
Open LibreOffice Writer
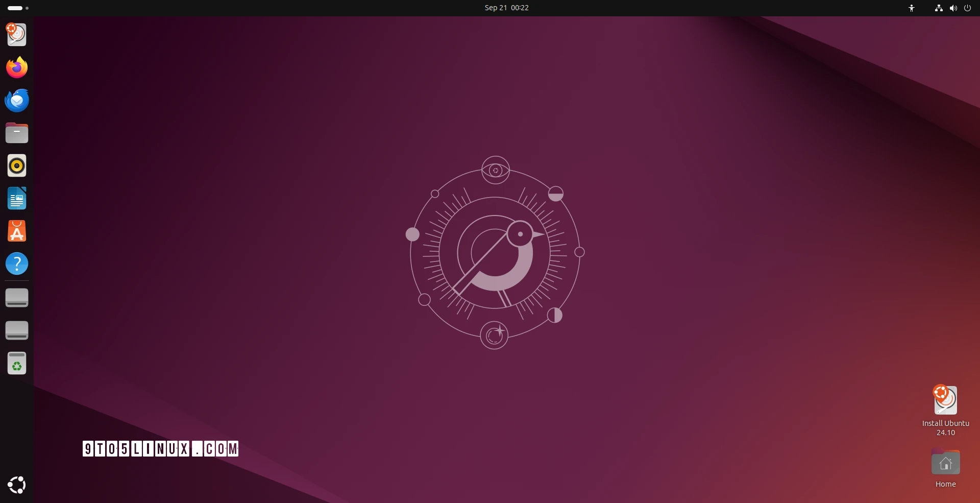(17, 199)
